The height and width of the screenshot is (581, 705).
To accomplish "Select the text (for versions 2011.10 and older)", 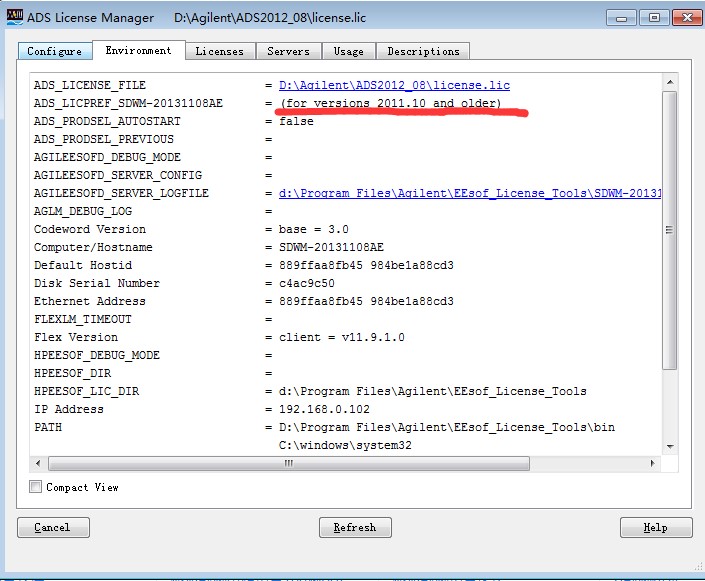I will click(390, 103).
